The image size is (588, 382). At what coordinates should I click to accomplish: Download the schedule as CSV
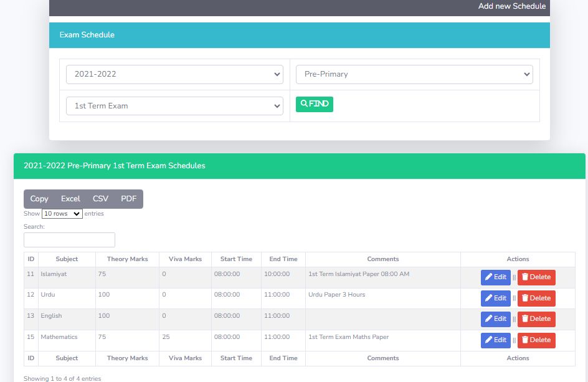(100, 199)
